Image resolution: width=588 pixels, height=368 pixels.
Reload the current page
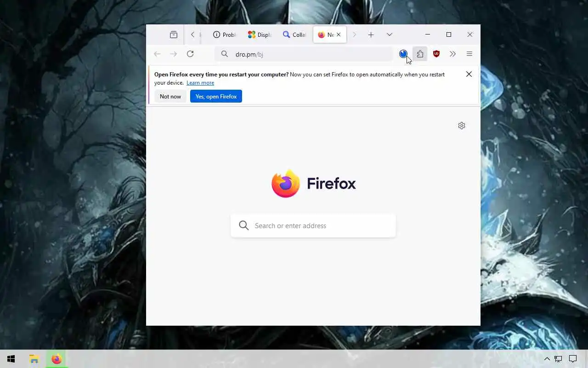tap(190, 54)
